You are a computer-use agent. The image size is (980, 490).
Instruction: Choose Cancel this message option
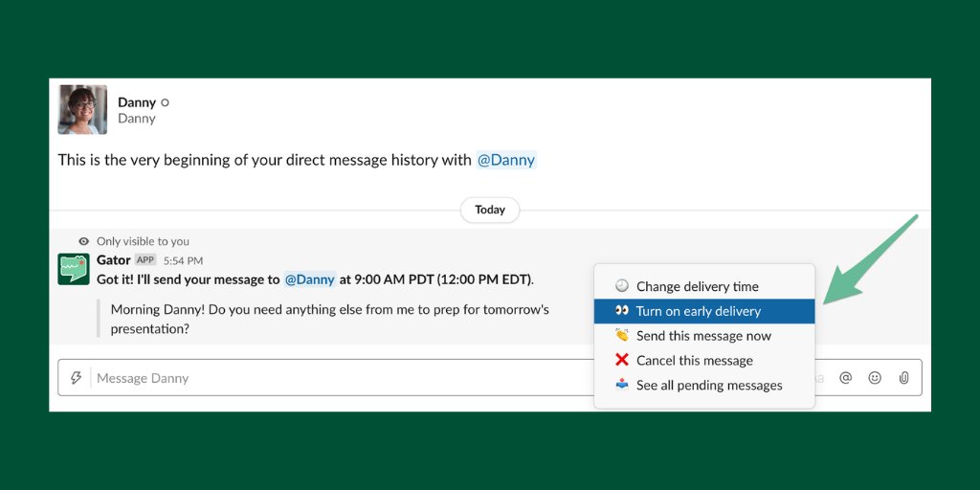704,361
